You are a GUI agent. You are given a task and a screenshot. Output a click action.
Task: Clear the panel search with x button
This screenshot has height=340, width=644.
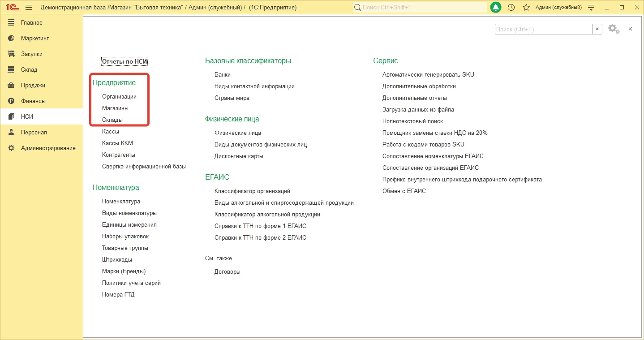598,29
